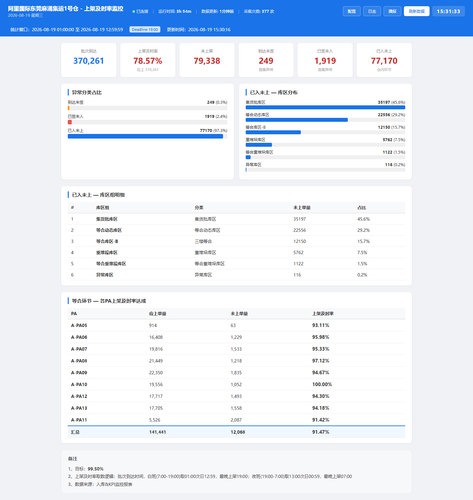Click the Deadline 19:00 badge
Screen dimensions: 473x500
[145, 29]
